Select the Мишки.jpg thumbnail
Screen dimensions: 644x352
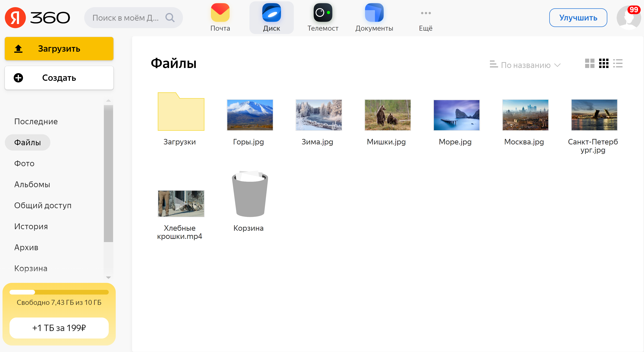pos(388,115)
